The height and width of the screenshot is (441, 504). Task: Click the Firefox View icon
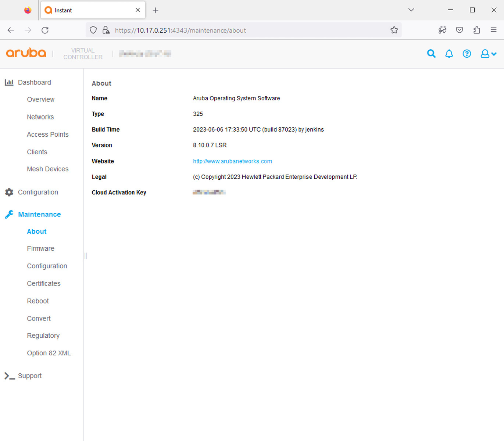pos(28,10)
